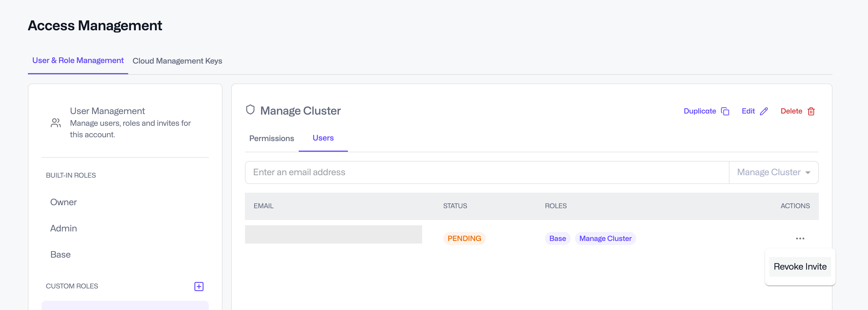The image size is (868, 310).
Task: Select the Admin built-in role
Action: [63, 229]
